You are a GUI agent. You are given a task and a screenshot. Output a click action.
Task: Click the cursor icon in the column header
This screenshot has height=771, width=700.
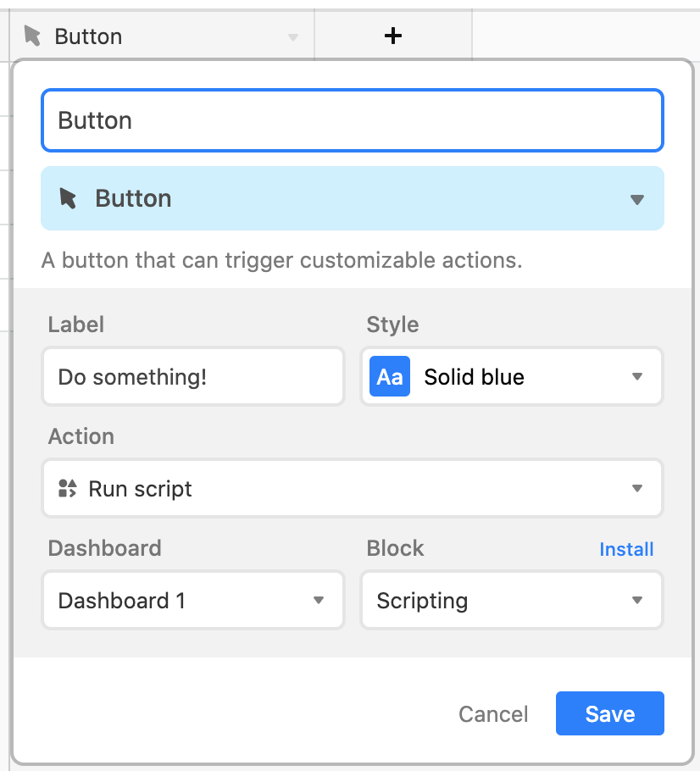coord(32,36)
